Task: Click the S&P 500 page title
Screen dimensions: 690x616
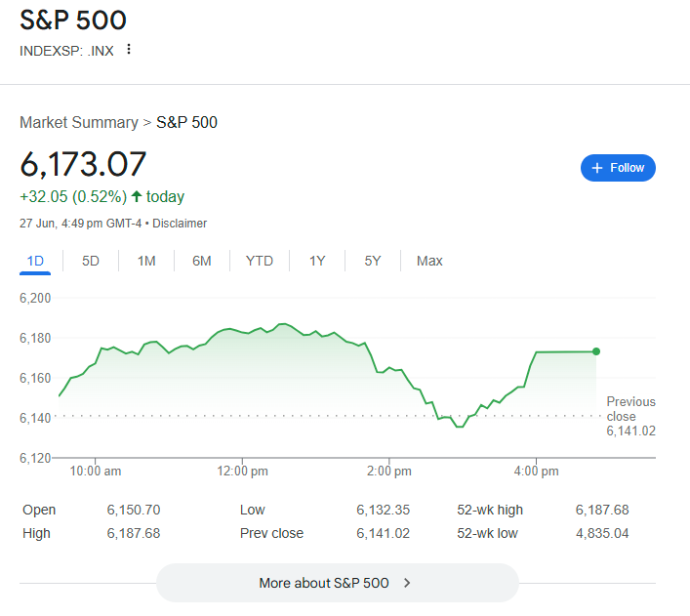Action: pyautogui.click(x=73, y=21)
